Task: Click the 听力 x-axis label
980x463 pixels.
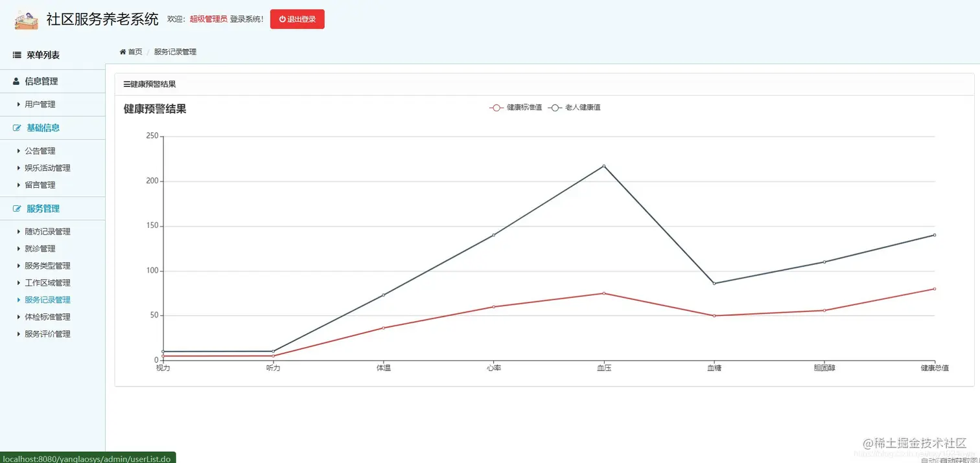Action: click(x=274, y=368)
